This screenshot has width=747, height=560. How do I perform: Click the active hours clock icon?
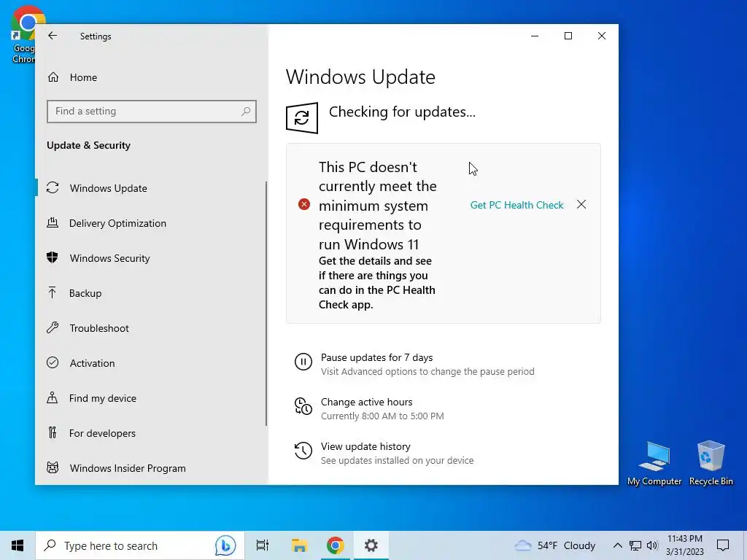[303, 406]
